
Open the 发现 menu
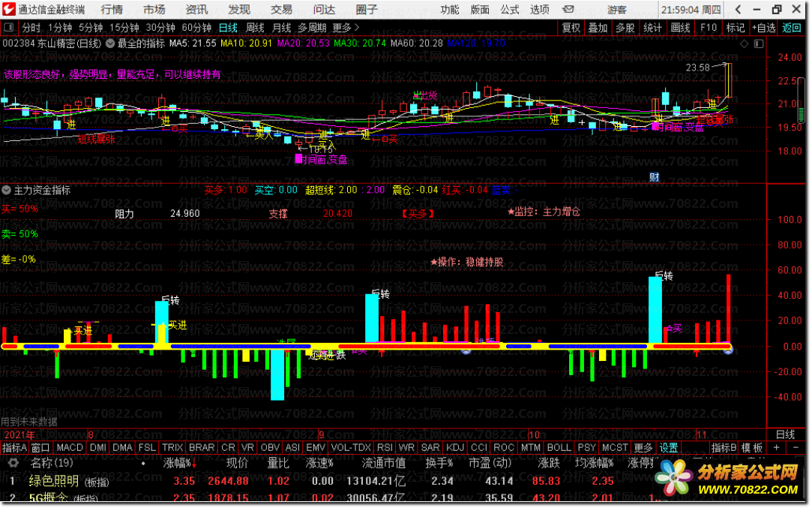click(239, 9)
